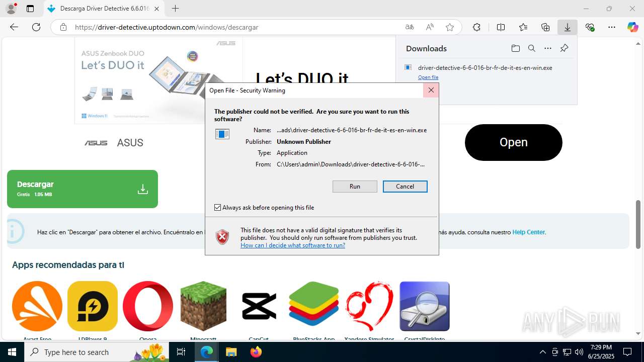Open the LDPlayer 9 app icon
Viewport: 644px width, 362px height.
click(93, 306)
